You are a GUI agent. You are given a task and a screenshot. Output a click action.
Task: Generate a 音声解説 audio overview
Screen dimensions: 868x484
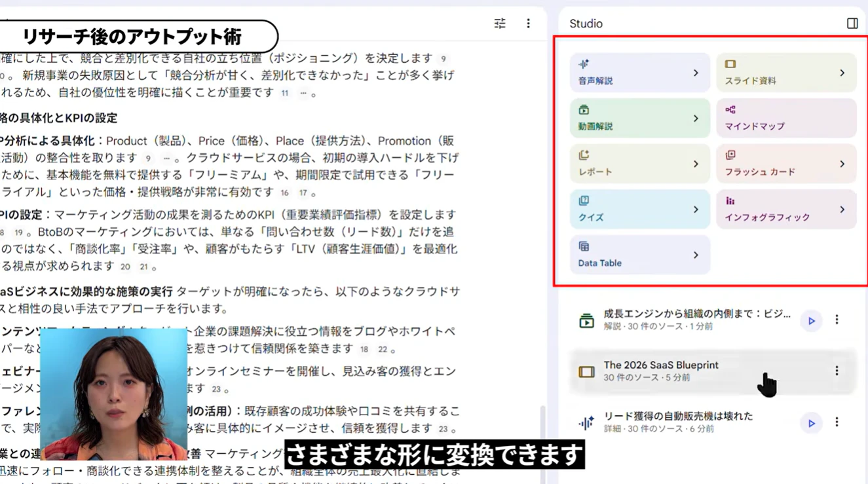click(640, 73)
